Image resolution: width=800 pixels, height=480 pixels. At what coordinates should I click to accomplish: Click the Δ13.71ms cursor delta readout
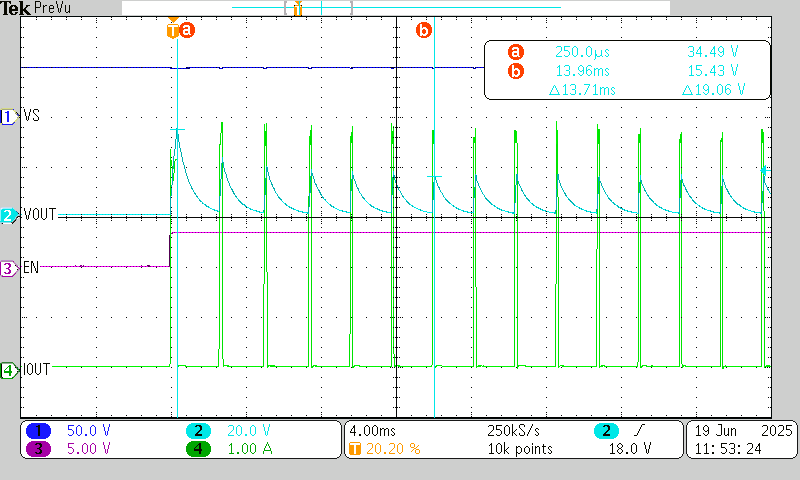click(x=582, y=90)
